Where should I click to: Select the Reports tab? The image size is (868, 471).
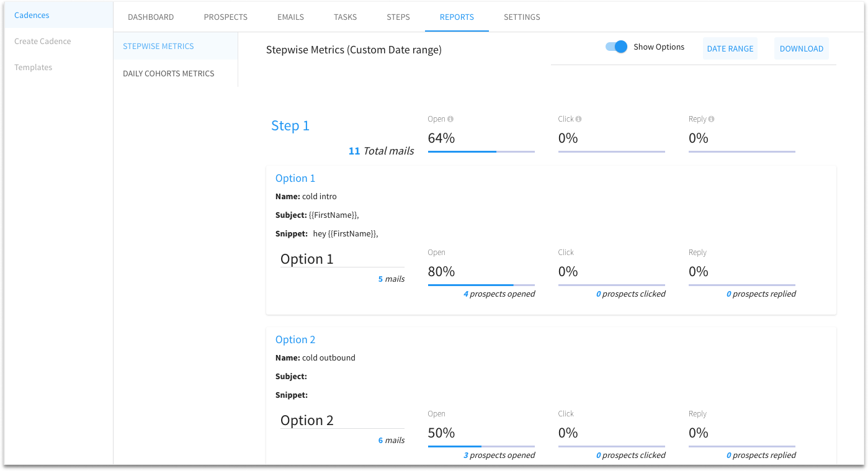point(457,17)
